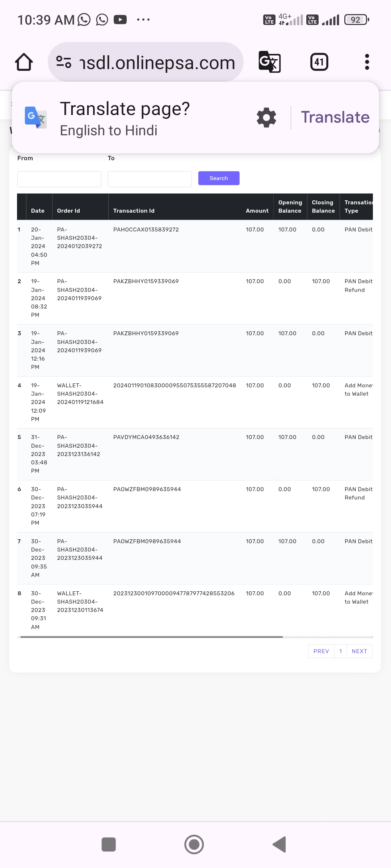391x868 pixels.
Task: Open Chrome three-dot overflow menu
Action: [x=367, y=62]
